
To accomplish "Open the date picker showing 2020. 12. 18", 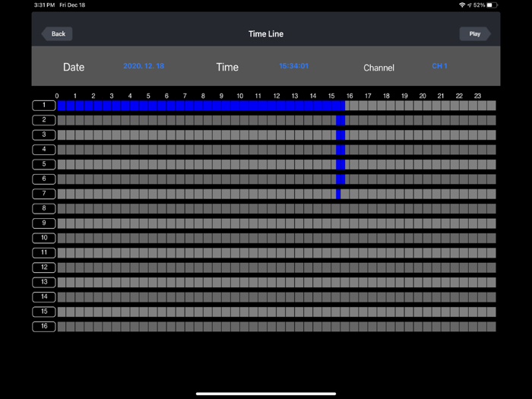I will (x=144, y=66).
